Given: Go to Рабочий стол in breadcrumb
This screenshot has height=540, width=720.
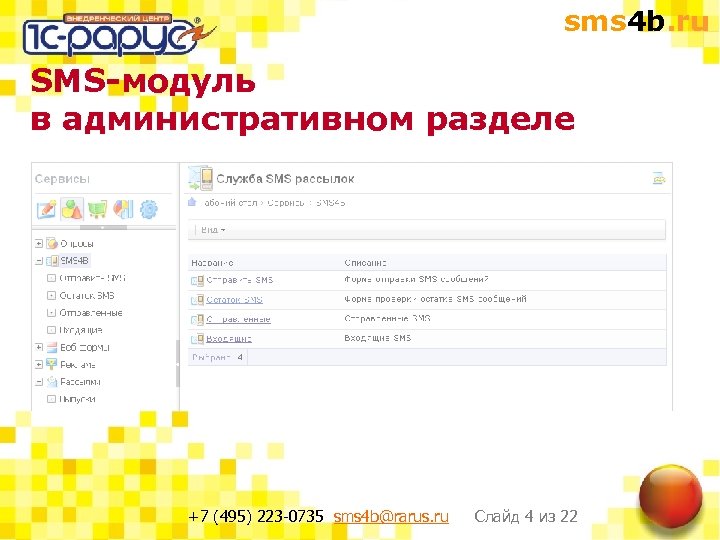Looking at the screenshot, I should pos(228,202).
